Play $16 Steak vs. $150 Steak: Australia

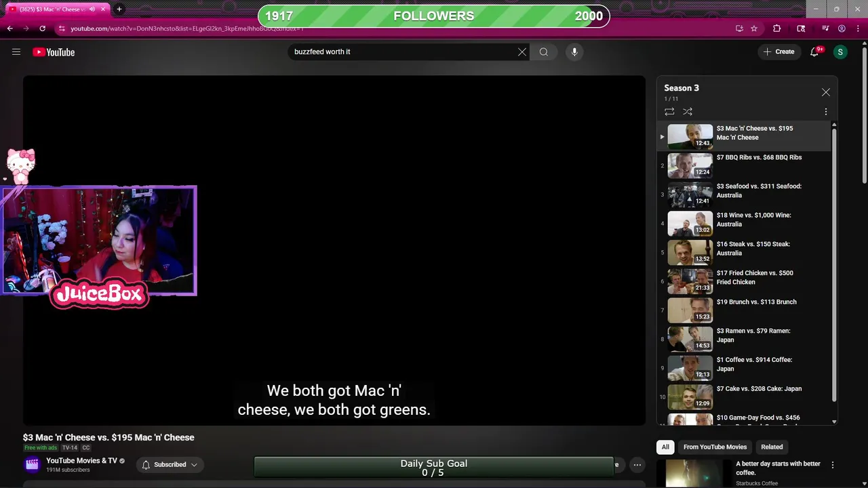pyautogui.click(x=743, y=252)
